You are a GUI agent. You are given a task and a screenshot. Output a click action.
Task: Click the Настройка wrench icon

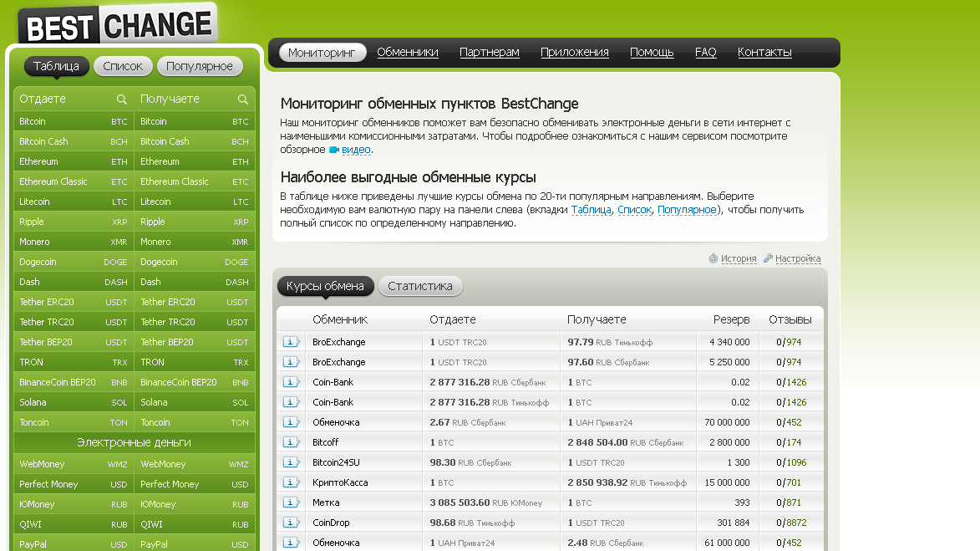click(768, 258)
